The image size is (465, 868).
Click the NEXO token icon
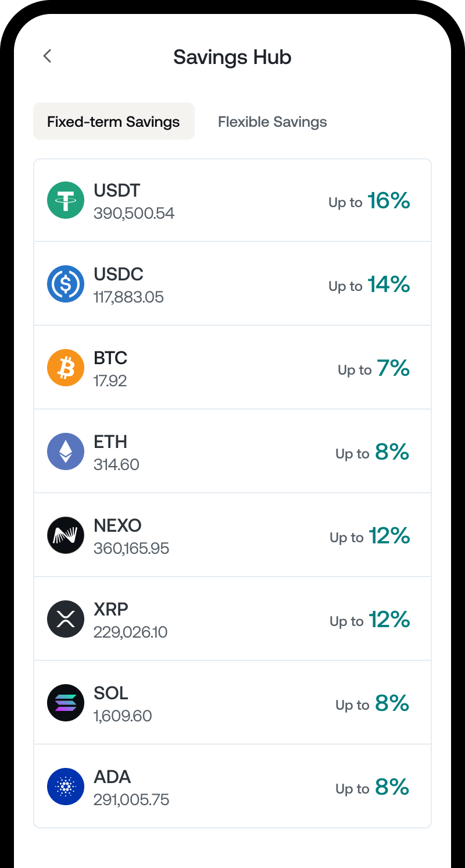click(66, 535)
